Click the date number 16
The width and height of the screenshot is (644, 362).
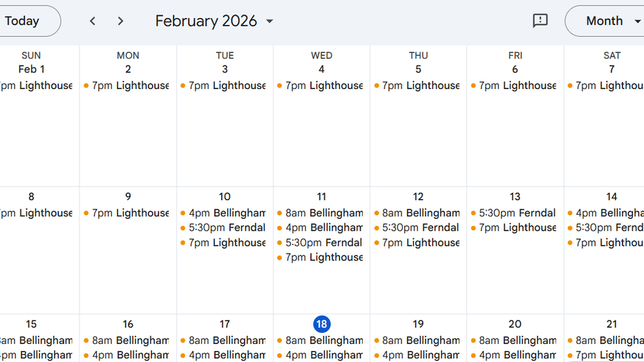point(128,324)
